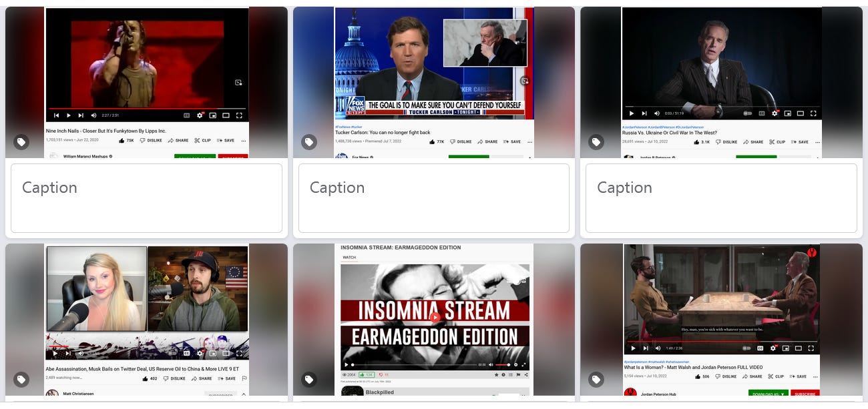Click Blackpilled channel name
This screenshot has width=868, height=409.
(379, 392)
